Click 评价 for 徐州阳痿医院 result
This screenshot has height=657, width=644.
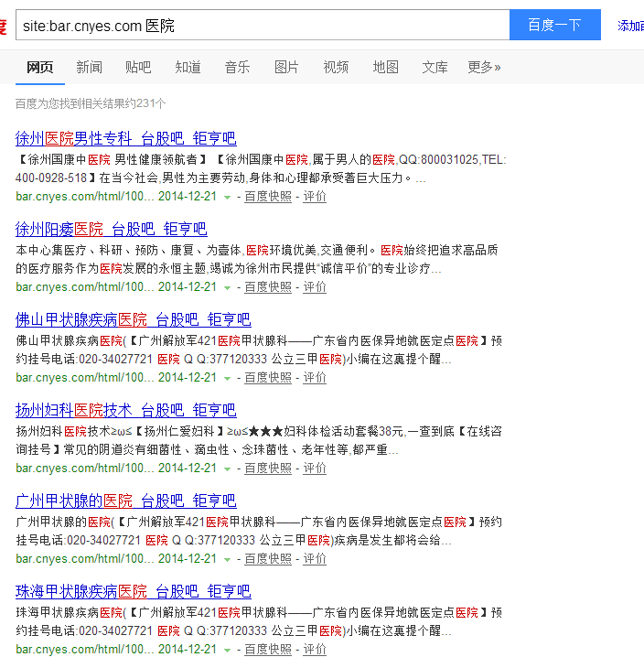point(315,287)
